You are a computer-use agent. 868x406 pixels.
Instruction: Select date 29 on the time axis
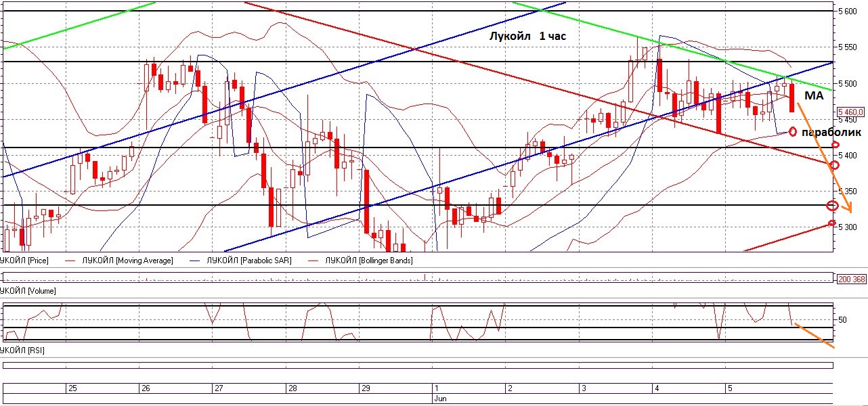(366, 389)
